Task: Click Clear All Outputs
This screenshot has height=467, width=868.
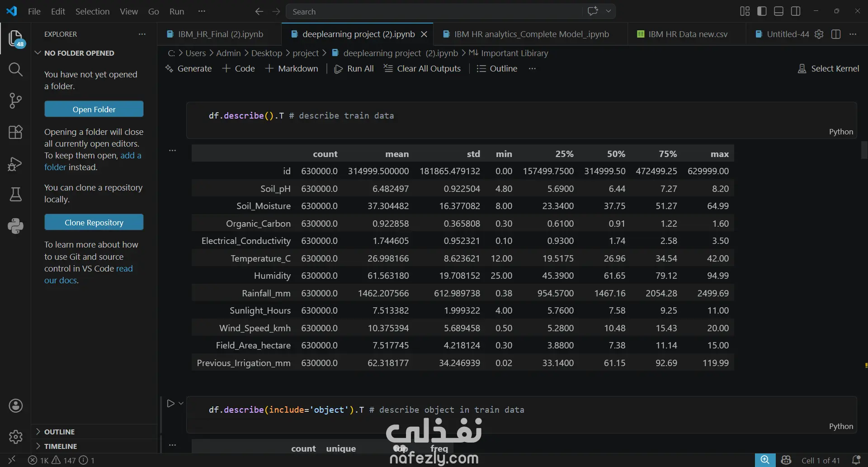Action: pyautogui.click(x=422, y=68)
